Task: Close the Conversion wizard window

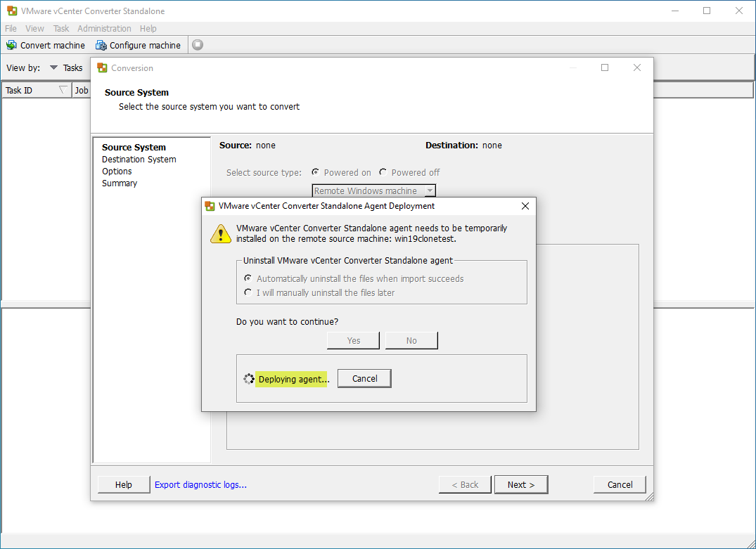Action: pos(637,68)
